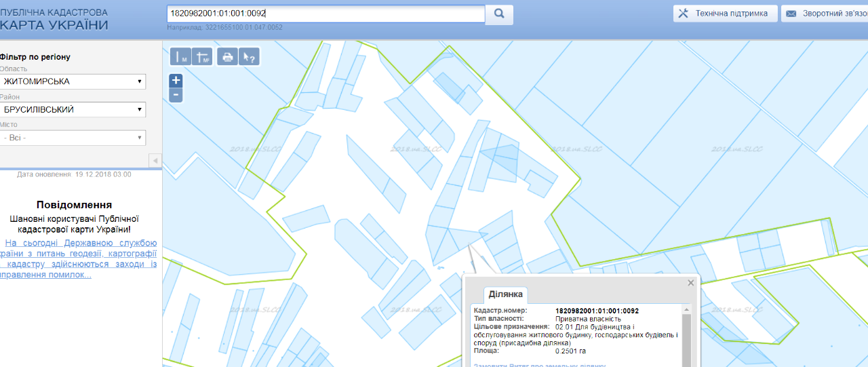Screen dimensions: 868x367
Task: Open Зворотний зв'язок feedback
Action: click(x=825, y=14)
